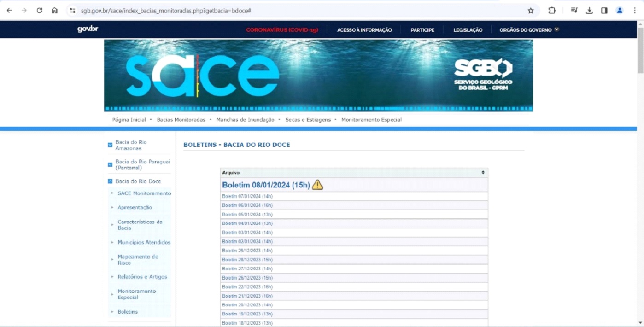
Task: Open the browser downloads icon
Action: pos(589,11)
